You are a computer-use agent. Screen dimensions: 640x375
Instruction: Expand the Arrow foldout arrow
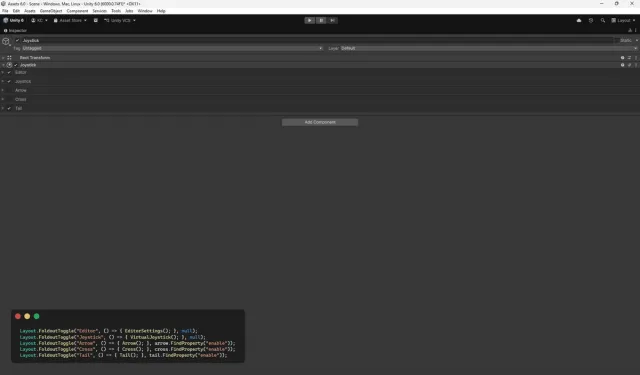point(3,91)
